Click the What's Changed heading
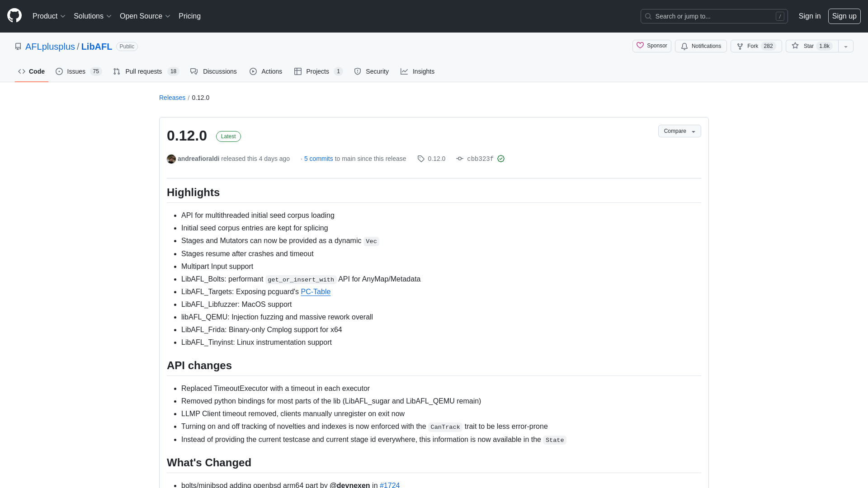Image resolution: width=868 pixels, height=488 pixels. 209,463
